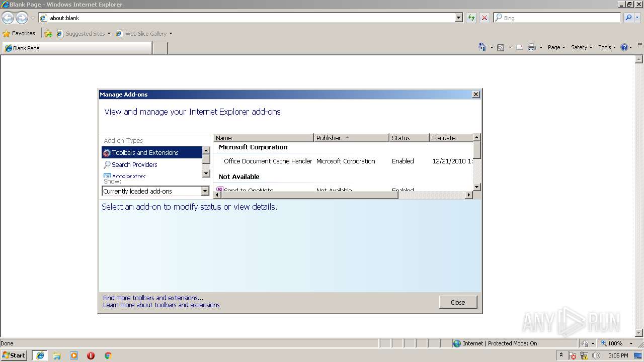Click in the Bing search box

(x=557, y=18)
